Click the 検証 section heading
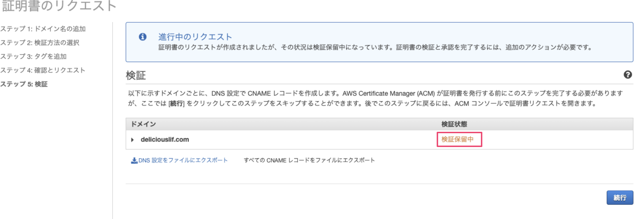This screenshot has height=219, width=644. coord(136,75)
